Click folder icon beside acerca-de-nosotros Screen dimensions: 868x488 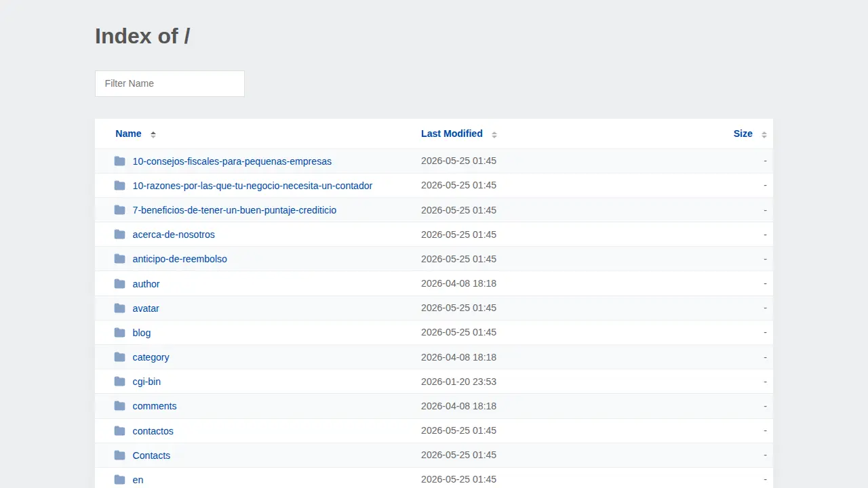coord(120,235)
